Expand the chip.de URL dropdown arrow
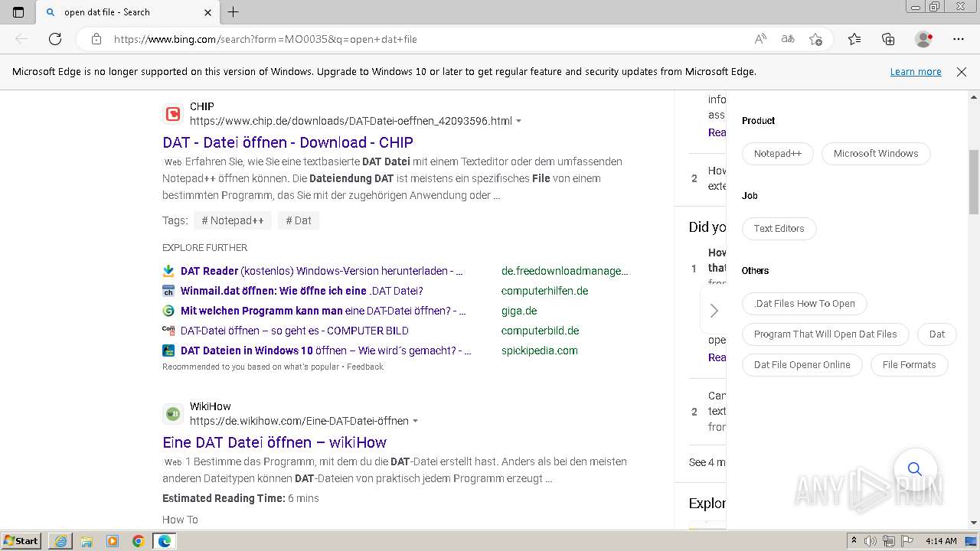The width and height of the screenshot is (980, 551). point(519,122)
